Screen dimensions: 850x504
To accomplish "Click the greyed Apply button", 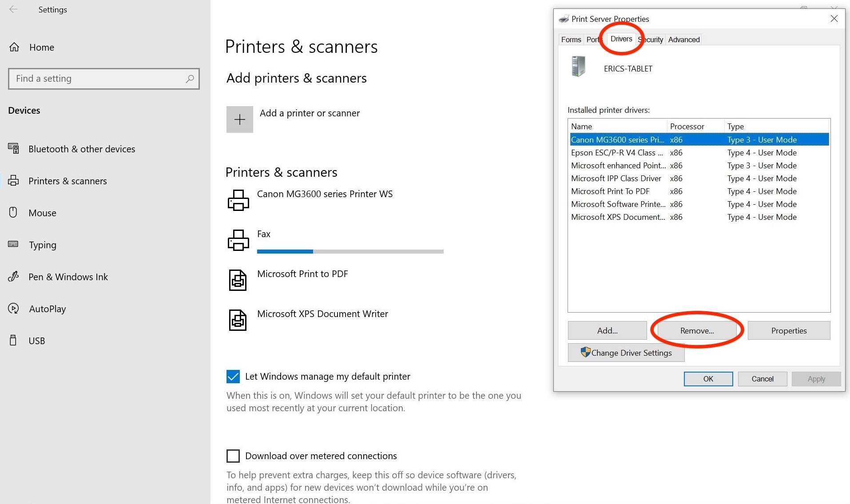I will point(816,379).
